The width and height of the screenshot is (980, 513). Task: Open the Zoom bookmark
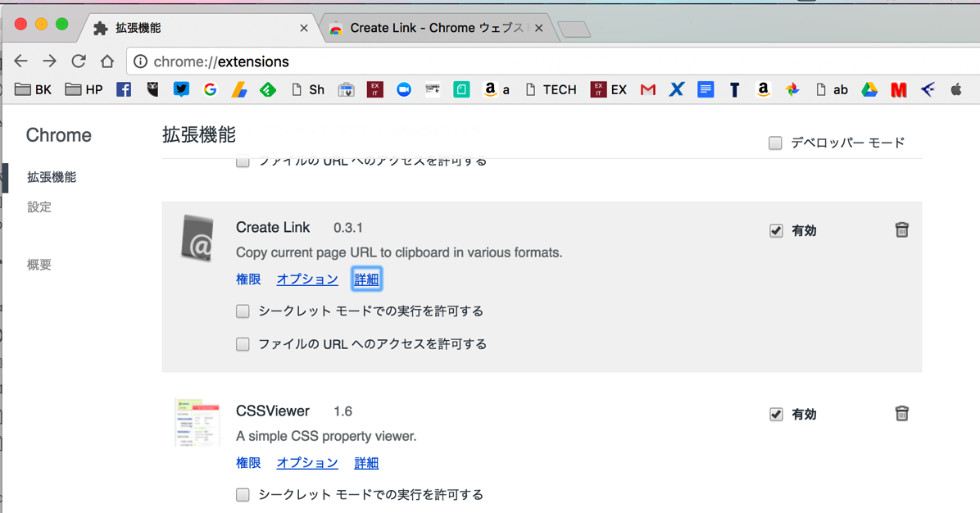404,89
